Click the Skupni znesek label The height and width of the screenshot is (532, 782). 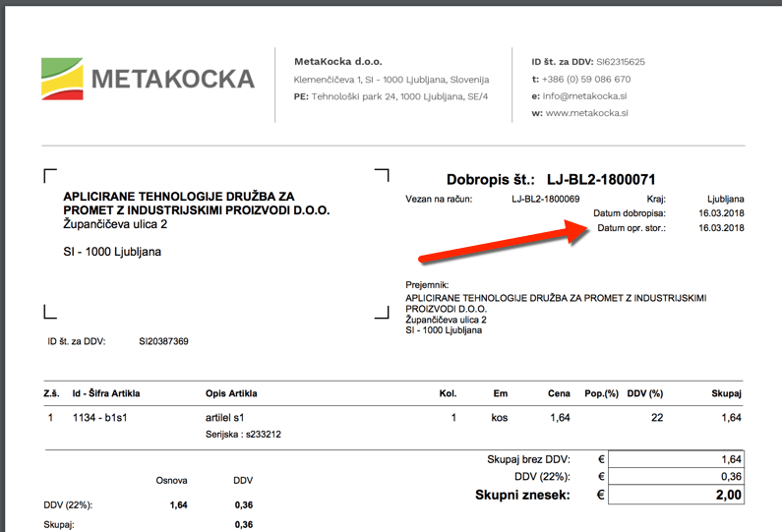pos(522,495)
